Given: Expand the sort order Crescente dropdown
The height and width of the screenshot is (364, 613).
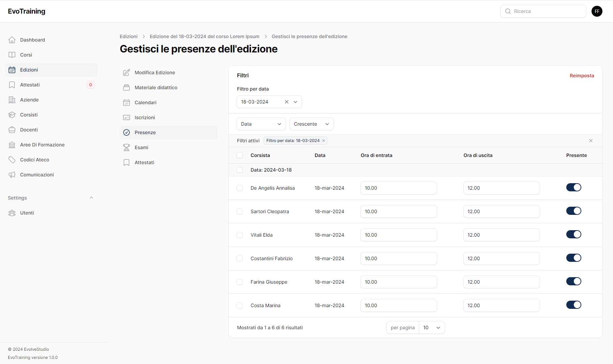Looking at the screenshot, I should [x=311, y=124].
